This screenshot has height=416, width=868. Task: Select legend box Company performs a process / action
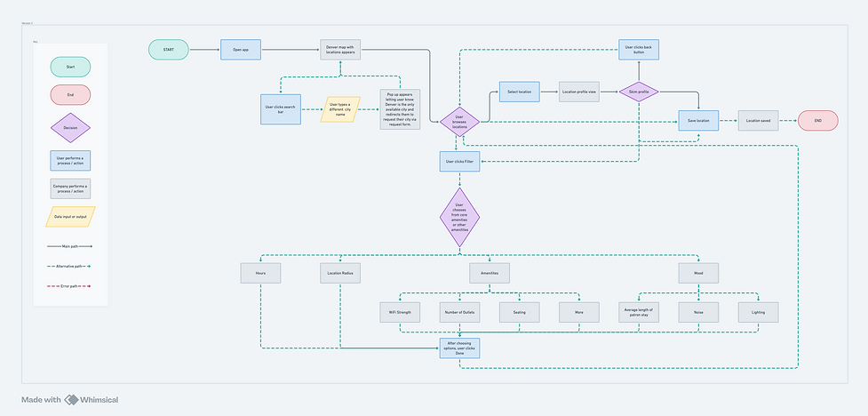pos(70,188)
